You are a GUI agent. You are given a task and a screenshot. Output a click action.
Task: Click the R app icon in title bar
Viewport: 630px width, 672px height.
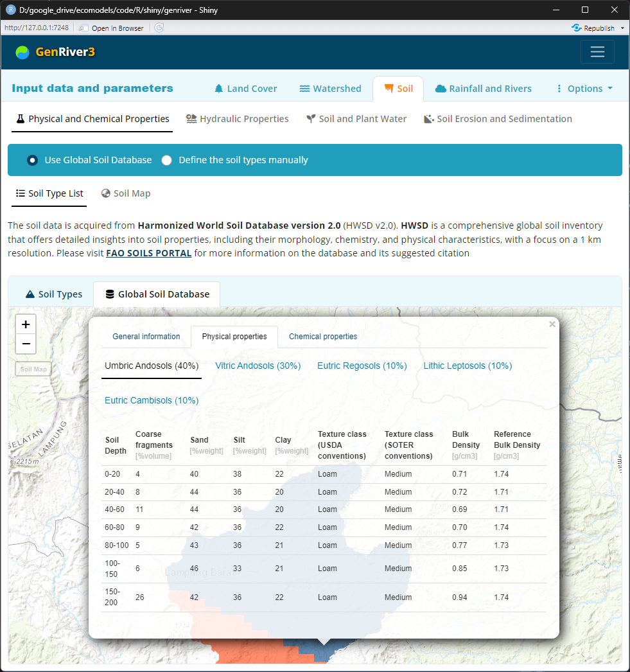point(11,10)
